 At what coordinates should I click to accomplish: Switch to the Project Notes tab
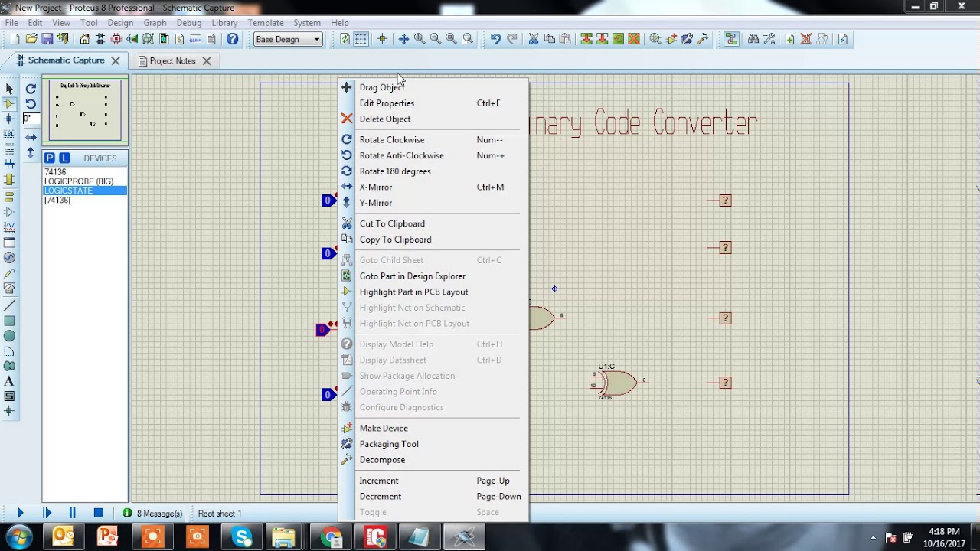(173, 61)
